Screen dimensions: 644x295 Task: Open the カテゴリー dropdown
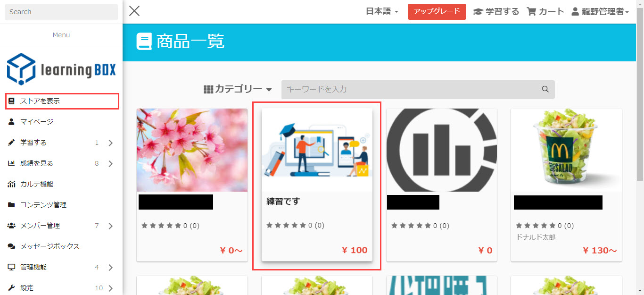tap(238, 89)
